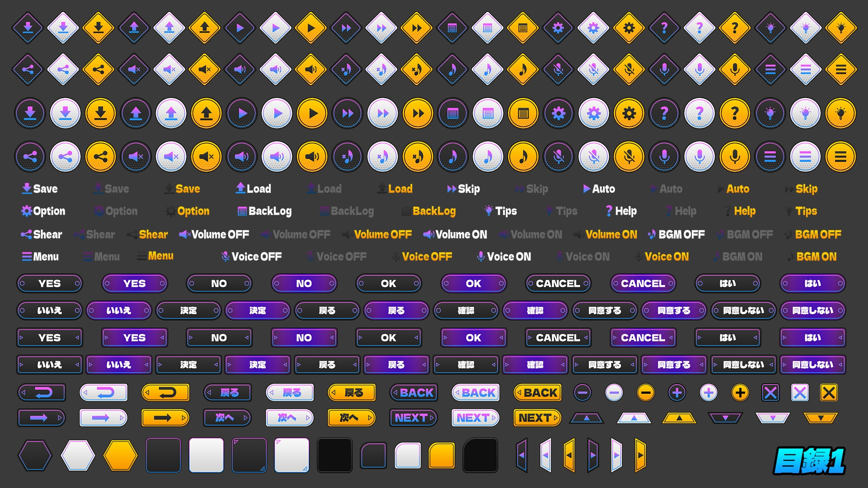Click the dark diamond share icon
The image size is (868, 488).
point(28,70)
